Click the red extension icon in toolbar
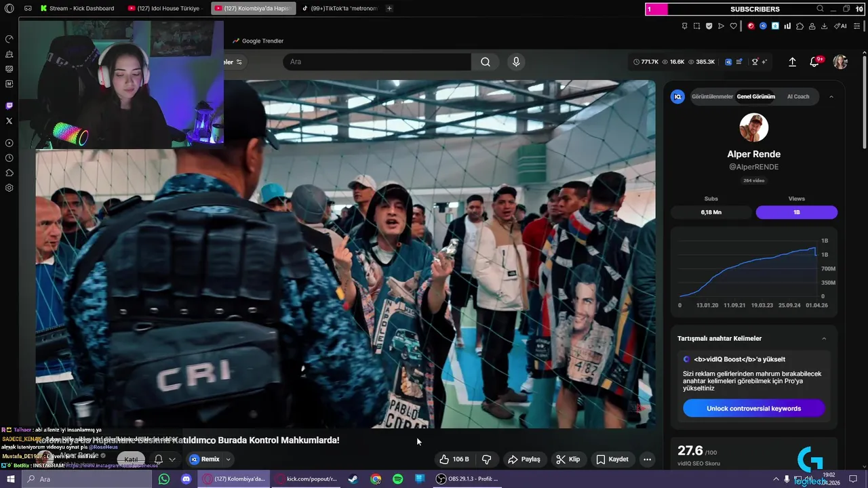This screenshot has height=488, width=868. [751, 26]
